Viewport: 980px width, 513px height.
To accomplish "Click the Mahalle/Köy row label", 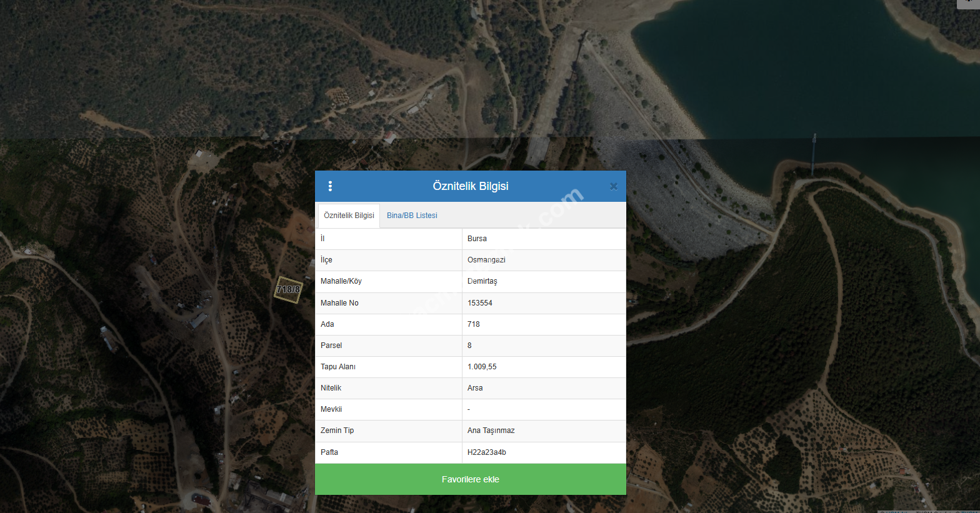I will pos(341,281).
